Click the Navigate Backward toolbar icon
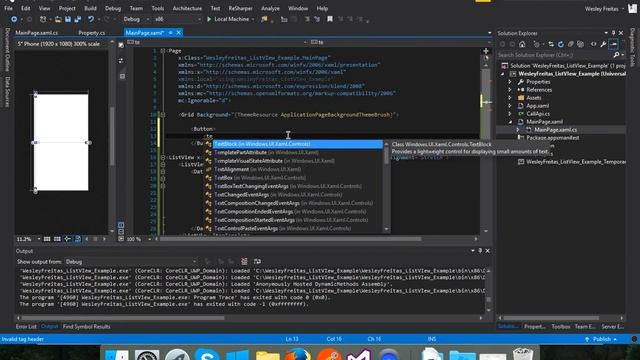 (x=14, y=19)
